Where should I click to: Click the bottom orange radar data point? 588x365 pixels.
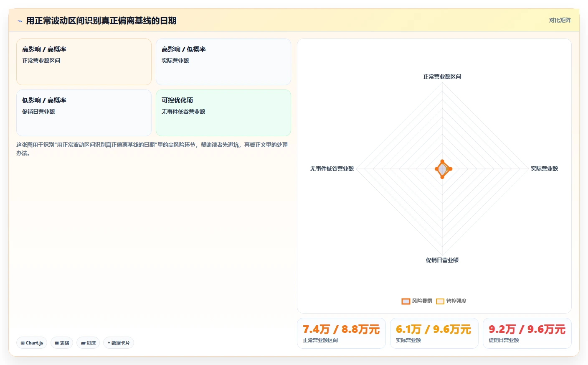pyautogui.click(x=442, y=177)
